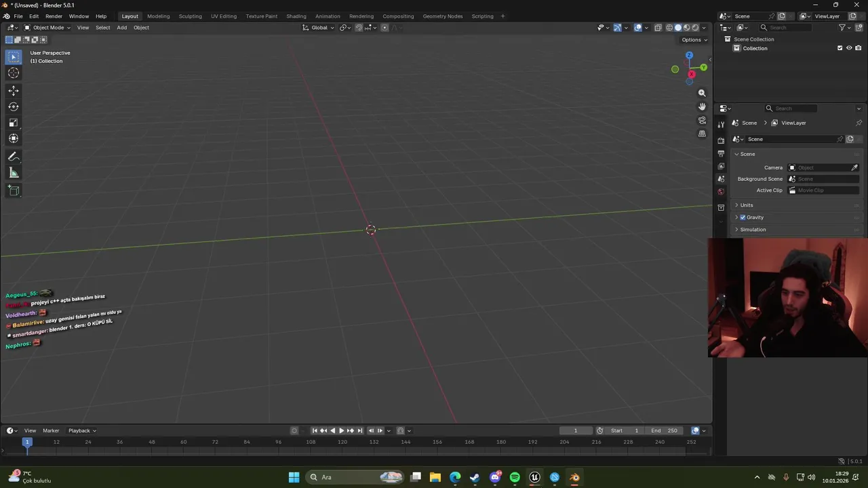Open the timeline Playback dropdown
The image size is (868, 488).
click(x=82, y=430)
